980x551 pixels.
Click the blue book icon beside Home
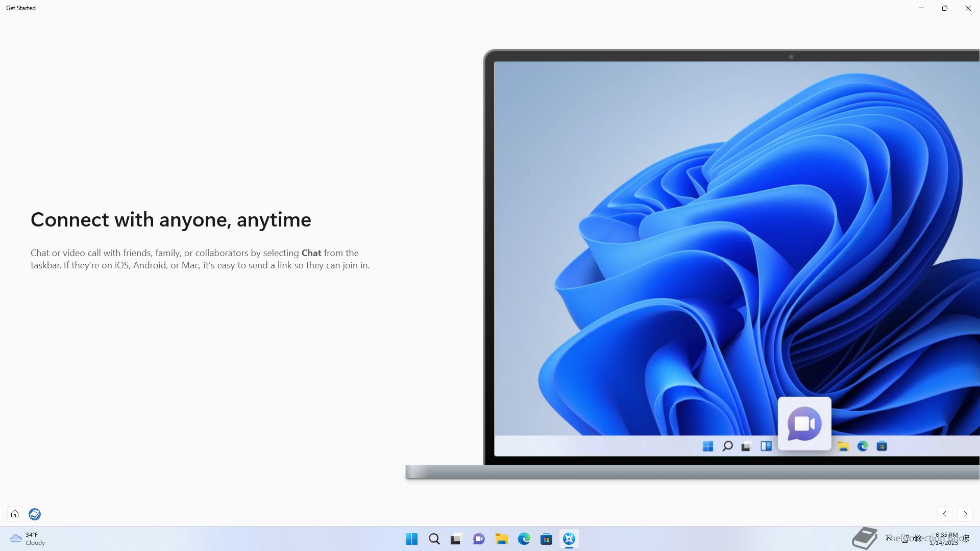pyautogui.click(x=35, y=514)
